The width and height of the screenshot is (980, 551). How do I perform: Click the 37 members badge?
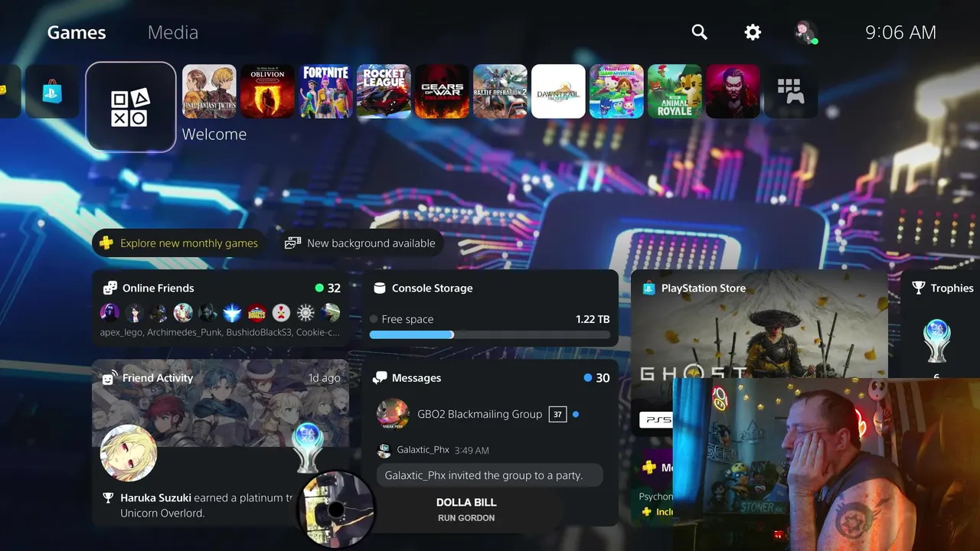pos(557,414)
